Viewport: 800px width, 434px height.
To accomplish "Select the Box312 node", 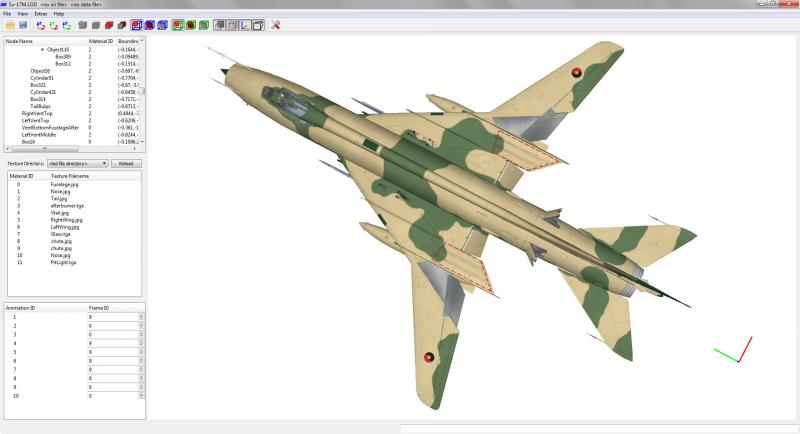I will tap(63, 64).
